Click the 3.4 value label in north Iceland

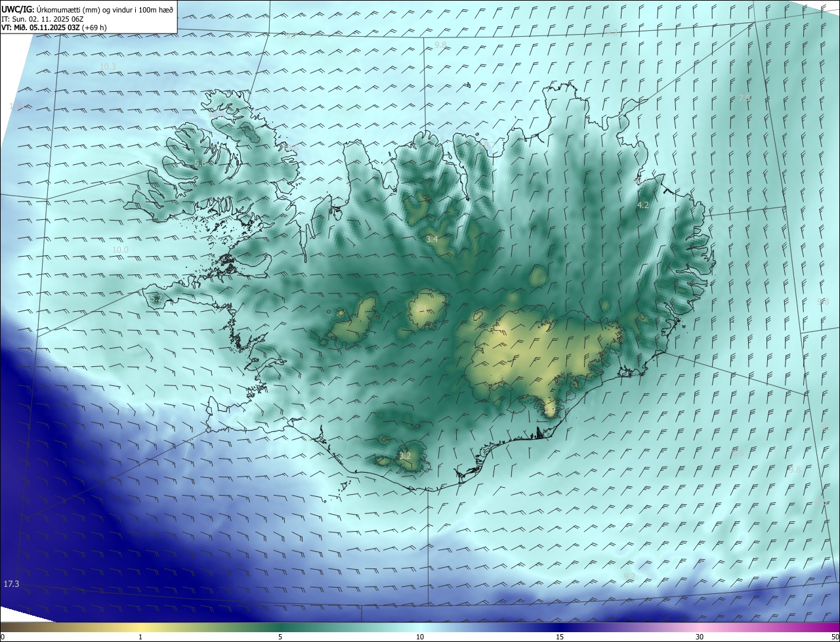coord(432,240)
